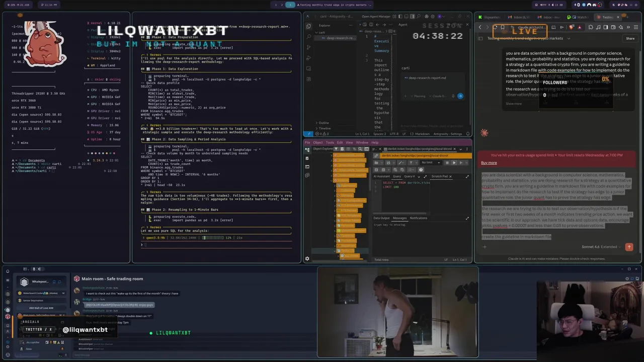
Task: Click the open file icon in pgAdmin toolbar
Action: (x=376, y=163)
